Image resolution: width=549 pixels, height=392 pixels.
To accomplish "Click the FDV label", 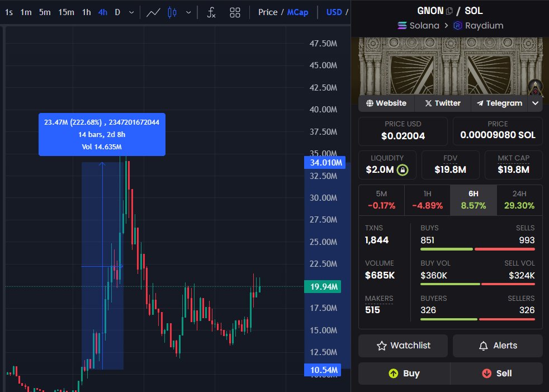I will click(x=450, y=158).
